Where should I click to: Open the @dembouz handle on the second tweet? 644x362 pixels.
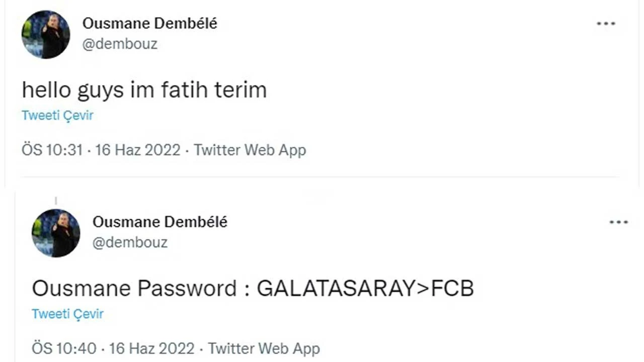tap(130, 242)
